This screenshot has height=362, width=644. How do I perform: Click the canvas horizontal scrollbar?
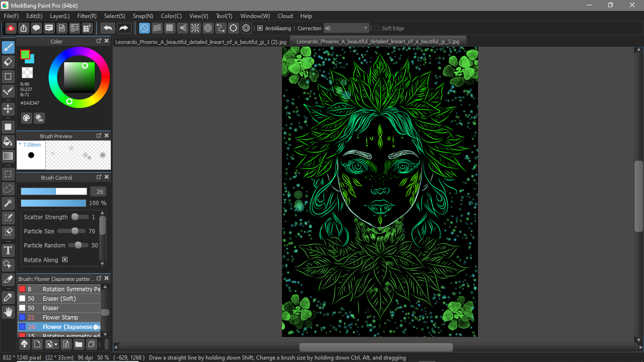coord(376,347)
